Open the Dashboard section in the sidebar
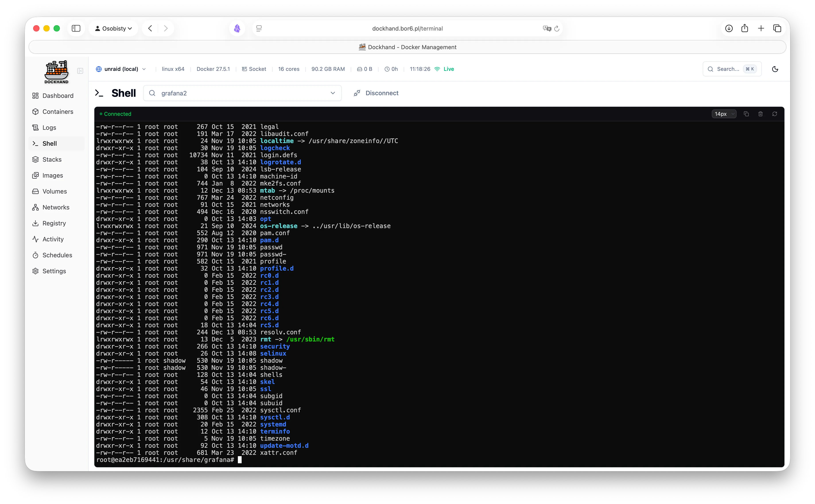Viewport: 815px width, 504px height. pos(58,96)
